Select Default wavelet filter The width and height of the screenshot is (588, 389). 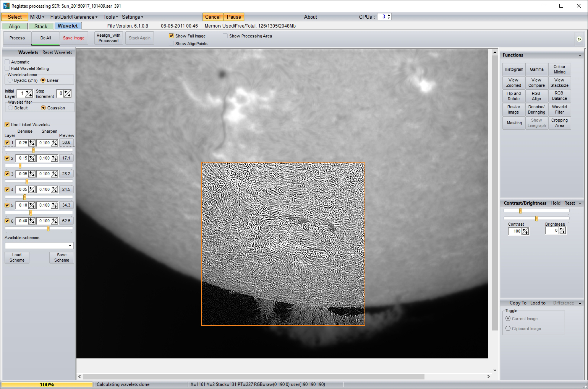[11, 108]
